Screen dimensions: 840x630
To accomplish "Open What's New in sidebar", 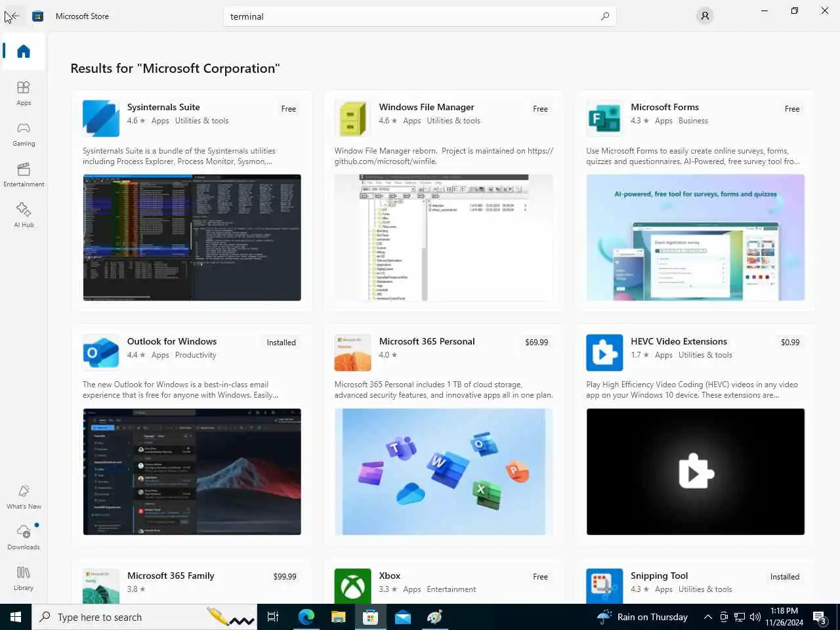I will 24,497.
